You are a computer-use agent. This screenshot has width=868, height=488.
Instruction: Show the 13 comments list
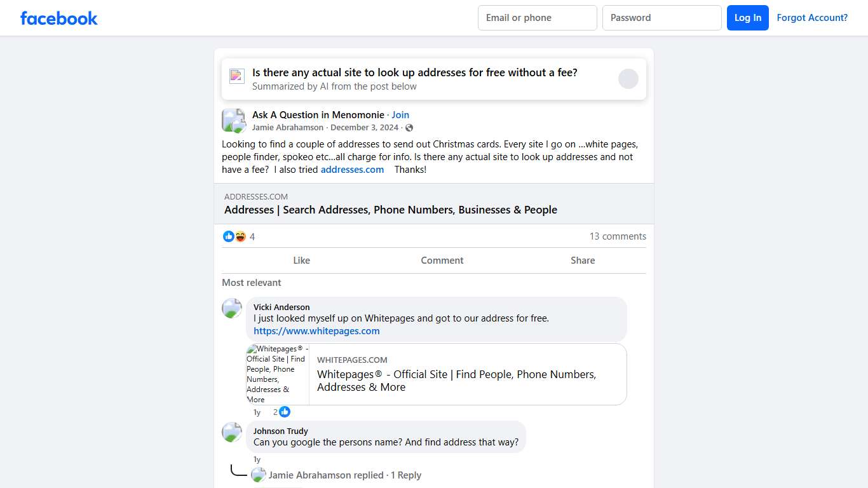[618, 236]
